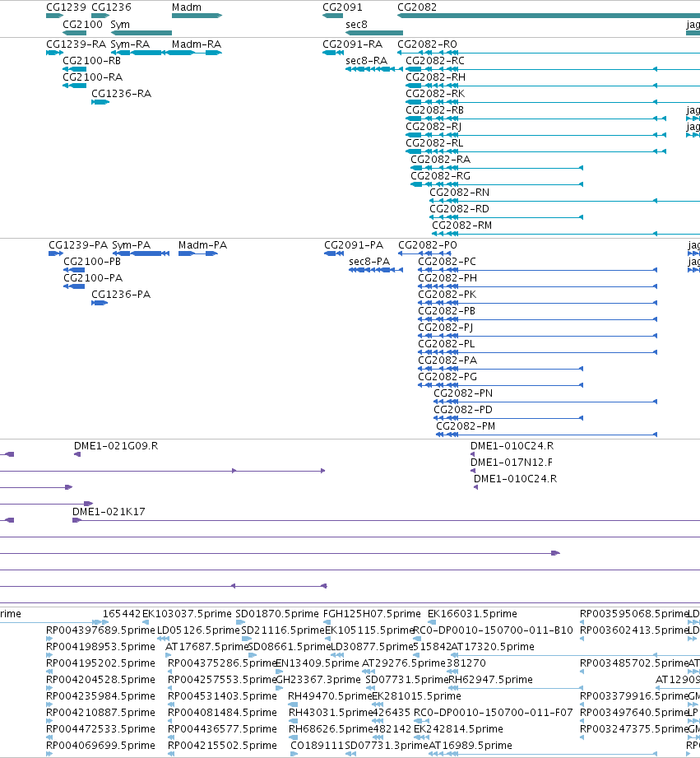
Task: Select protein CG2091-PA
Action: 354,245
